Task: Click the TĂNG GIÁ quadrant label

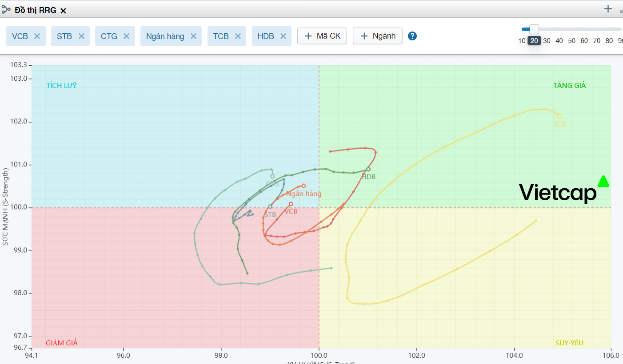Action: [x=570, y=85]
